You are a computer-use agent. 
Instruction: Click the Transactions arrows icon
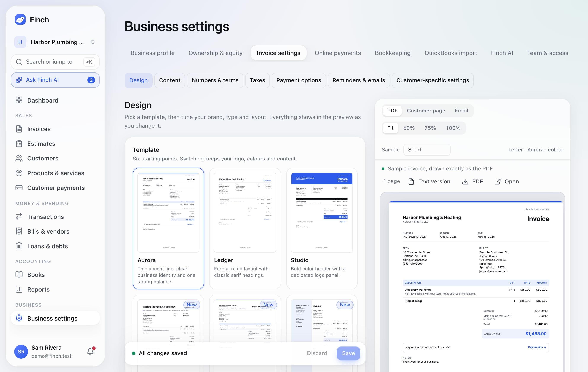coord(19,217)
